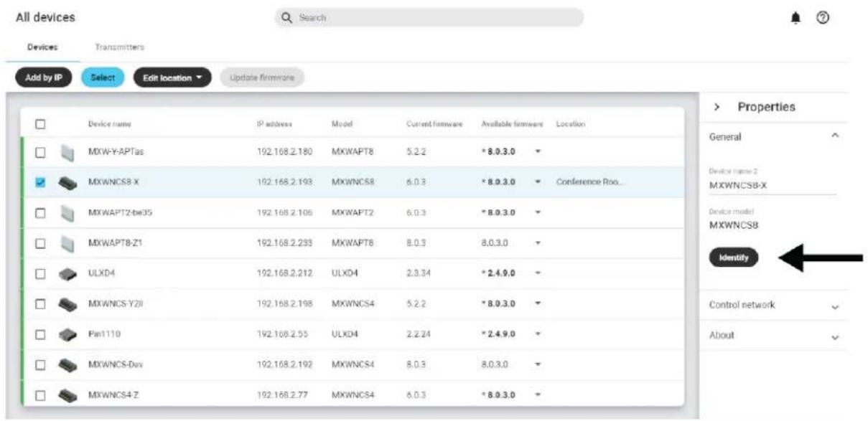The image size is (868, 421).
Task: Click the charger icon for MXWNCS-Y2II
Action: point(67,304)
